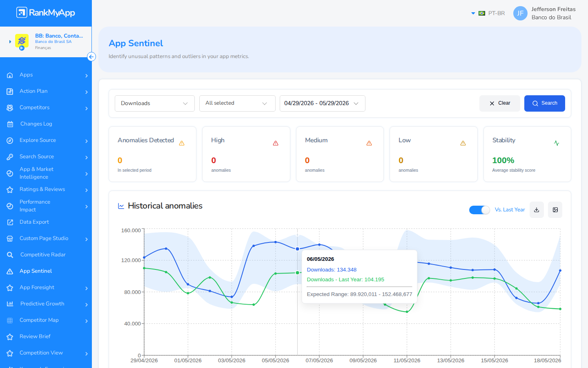Click the Changes Log calendar icon
This screenshot has width=588, height=368.
click(x=10, y=124)
